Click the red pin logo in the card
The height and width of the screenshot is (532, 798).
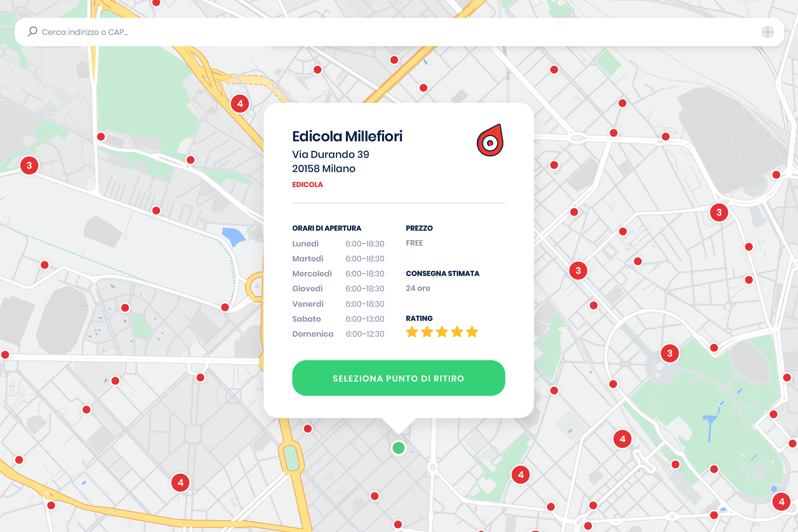coord(490,140)
